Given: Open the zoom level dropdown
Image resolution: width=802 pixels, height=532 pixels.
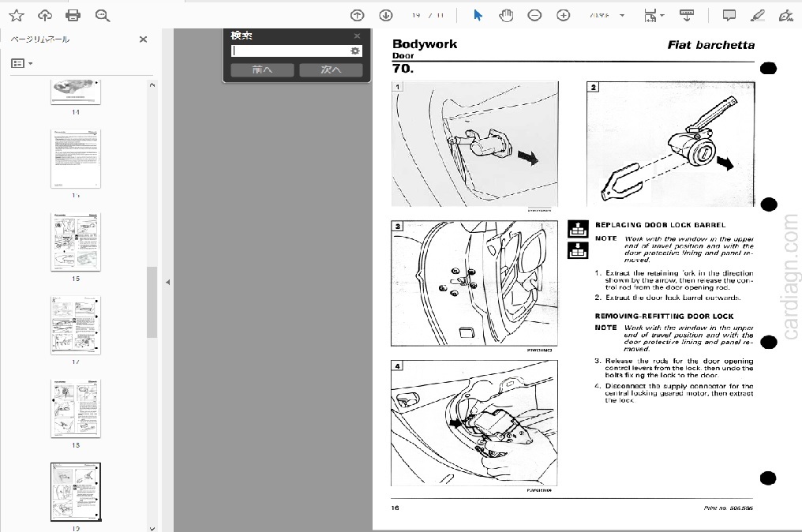Looking at the screenshot, I should (x=622, y=15).
